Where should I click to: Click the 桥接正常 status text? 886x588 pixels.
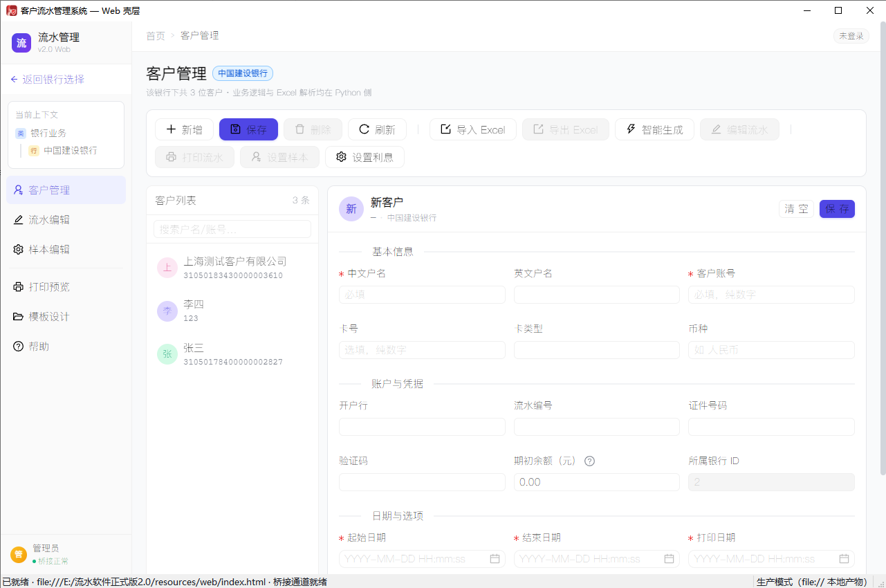(53, 561)
